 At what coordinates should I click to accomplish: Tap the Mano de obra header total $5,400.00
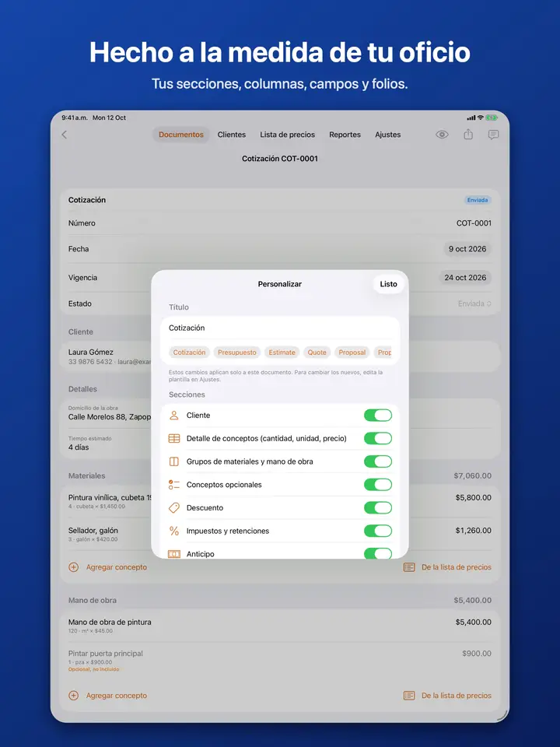[x=472, y=600]
